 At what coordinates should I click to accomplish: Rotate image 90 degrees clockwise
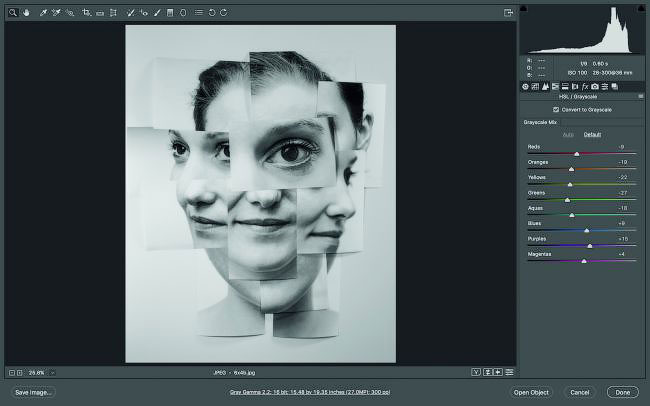[223, 13]
